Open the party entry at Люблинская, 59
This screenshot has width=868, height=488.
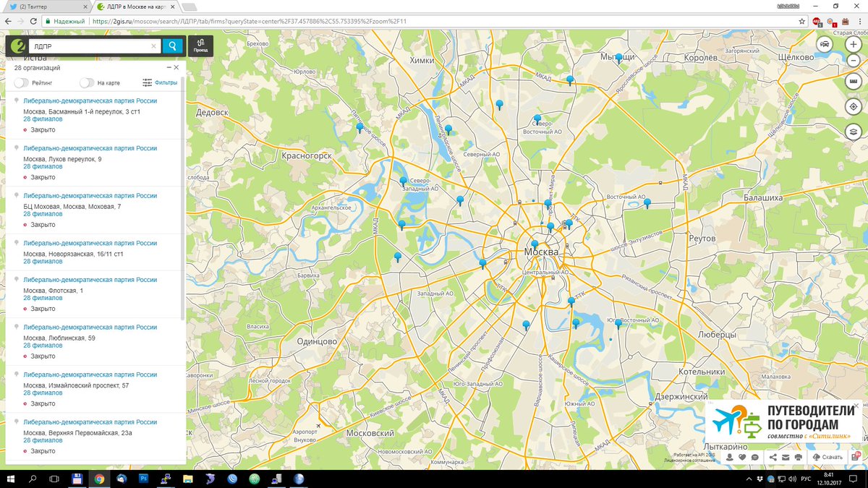click(x=90, y=328)
